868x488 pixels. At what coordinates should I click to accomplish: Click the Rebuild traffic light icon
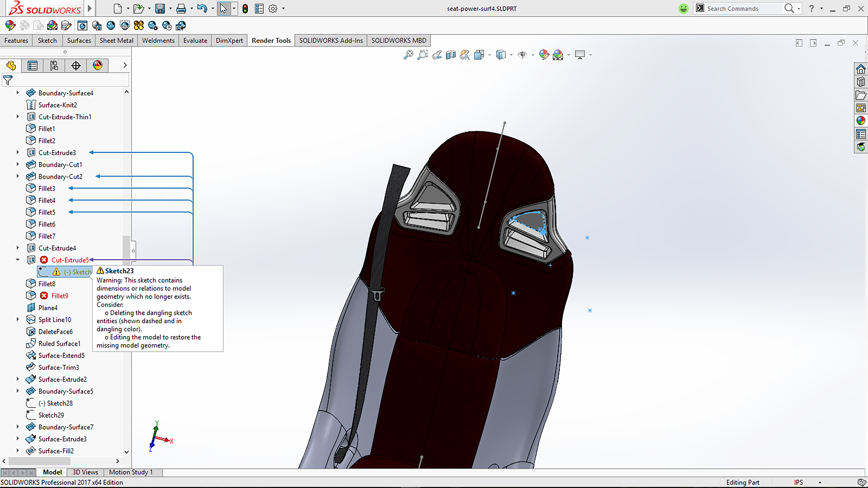[245, 9]
